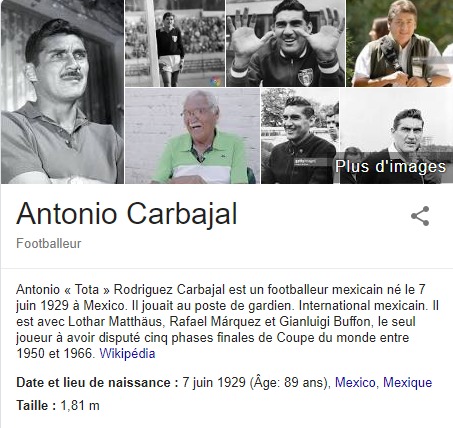Click the Footballeur subtitle
Viewport: 453px width, 428px height.
(49, 243)
